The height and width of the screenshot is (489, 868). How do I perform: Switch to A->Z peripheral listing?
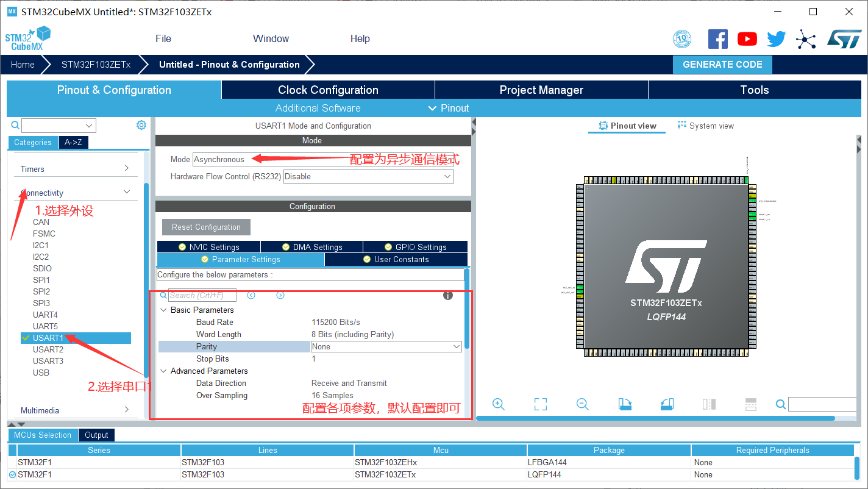(73, 142)
